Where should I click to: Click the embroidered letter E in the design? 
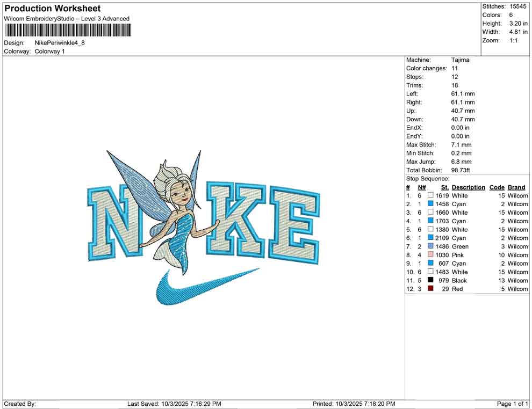tap(294, 225)
